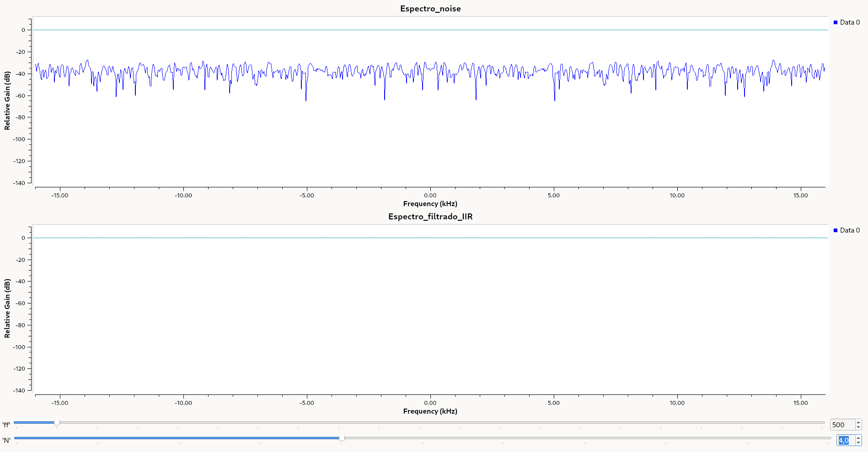Click the Espectro_noise plot title

tap(430, 9)
